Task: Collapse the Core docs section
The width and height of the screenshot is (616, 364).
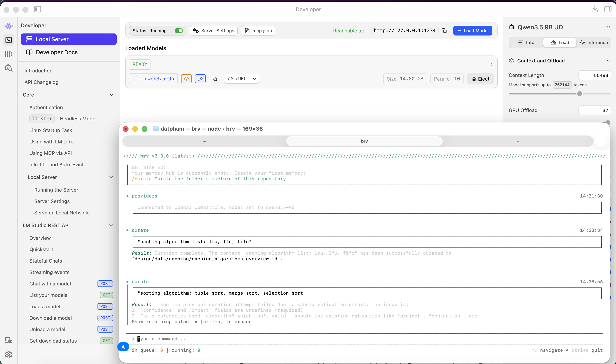Action: click(111, 95)
